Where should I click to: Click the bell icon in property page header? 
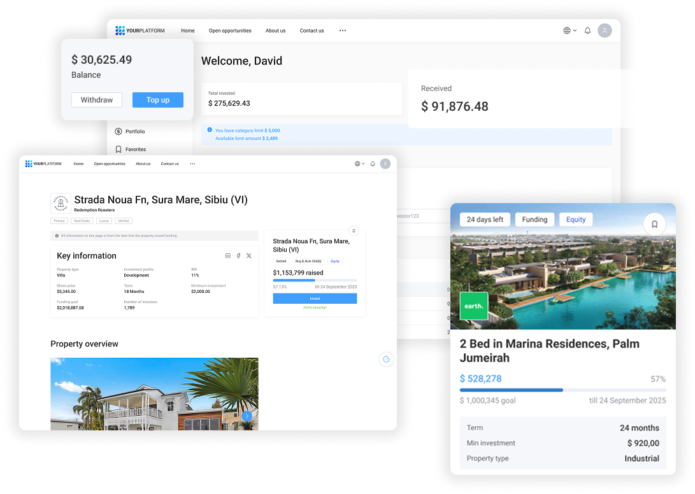373,163
